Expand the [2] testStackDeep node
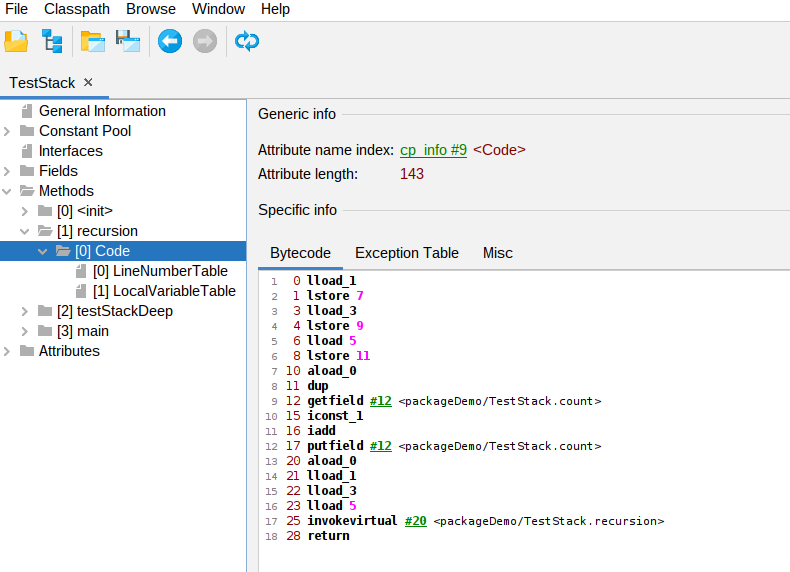The height and width of the screenshot is (572, 790). (x=25, y=311)
